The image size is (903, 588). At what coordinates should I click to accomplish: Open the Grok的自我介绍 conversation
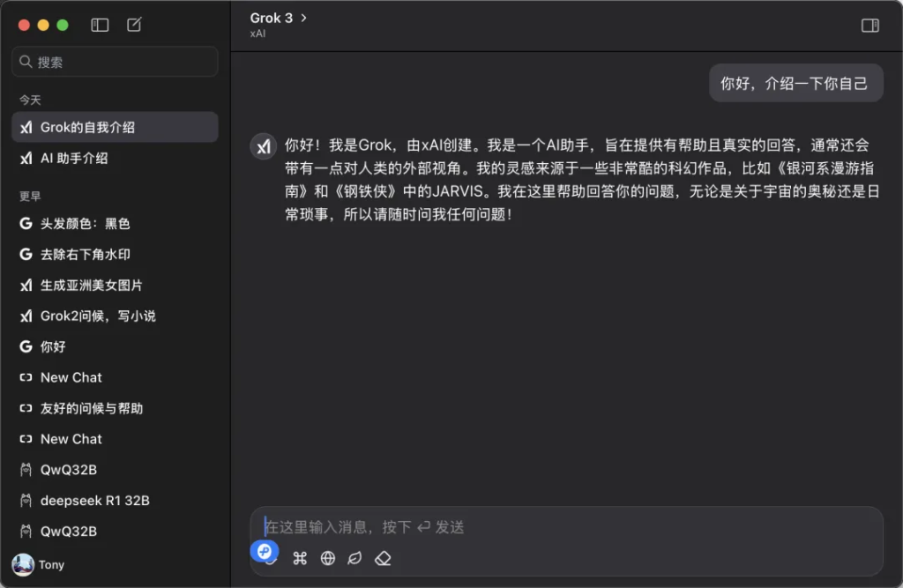pos(115,127)
